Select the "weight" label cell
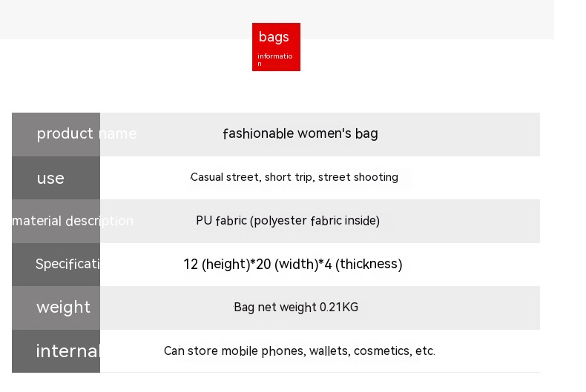 [56, 308]
